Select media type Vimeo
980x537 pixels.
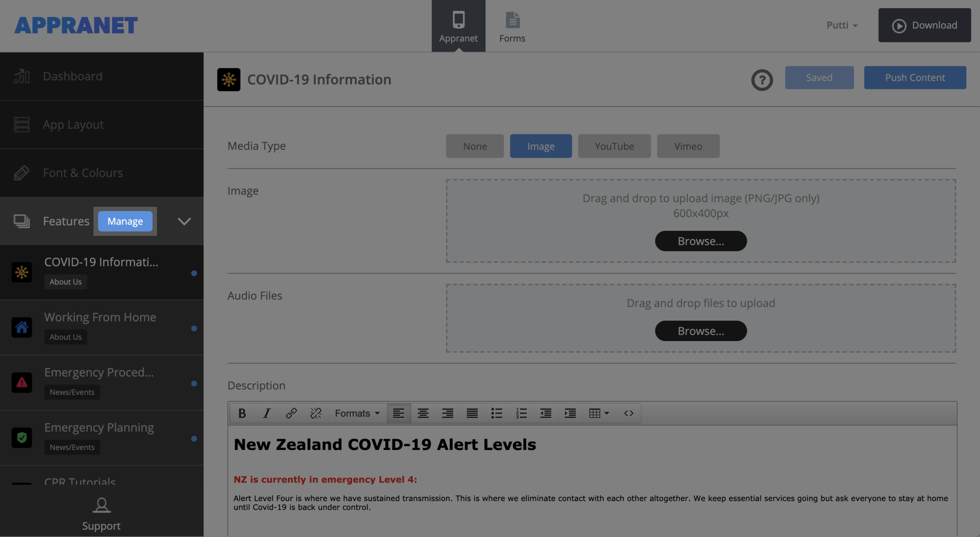pos(688,146)
